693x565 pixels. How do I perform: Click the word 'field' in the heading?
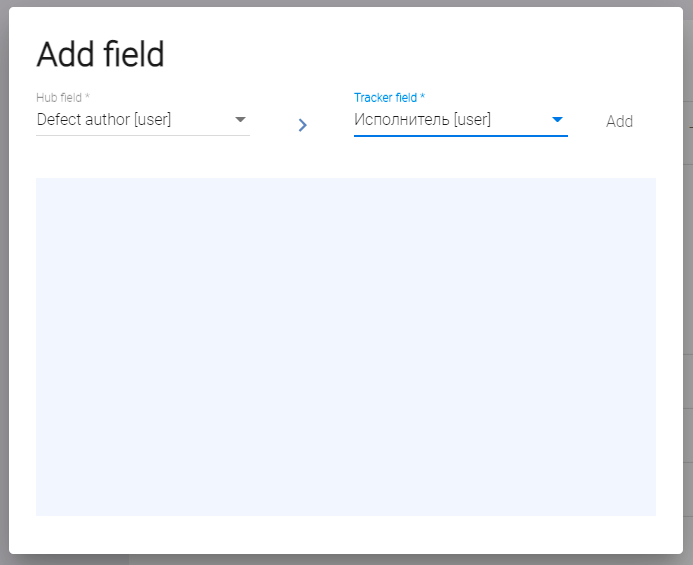134,55
